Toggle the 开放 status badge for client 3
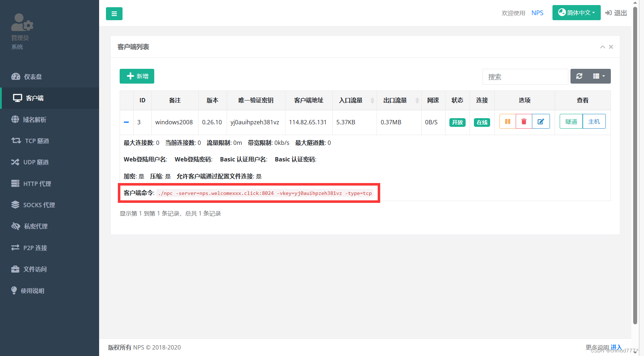Image resolution: width=644 pixels, height=356 pixels. tap(457, 122)
